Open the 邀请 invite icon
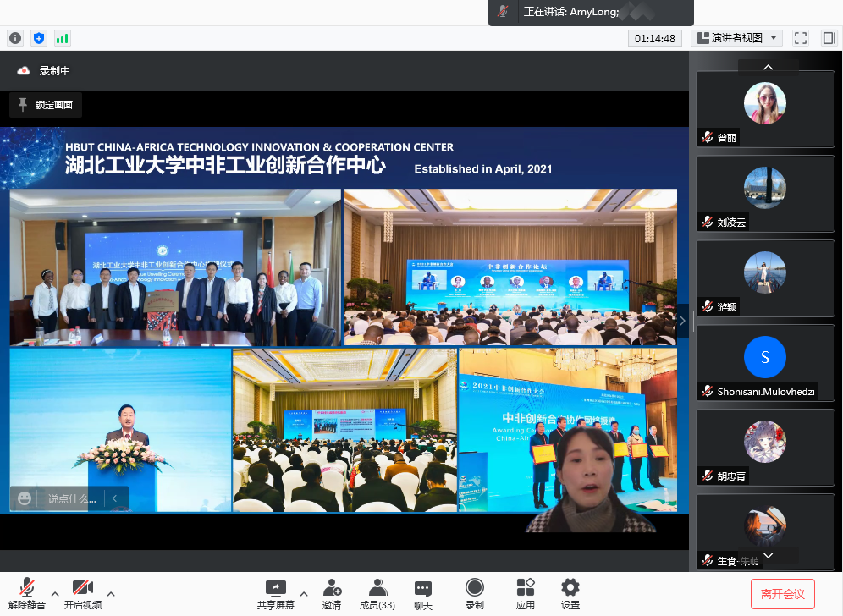Viewport: 843px width, 616px height. pos(332,593)
